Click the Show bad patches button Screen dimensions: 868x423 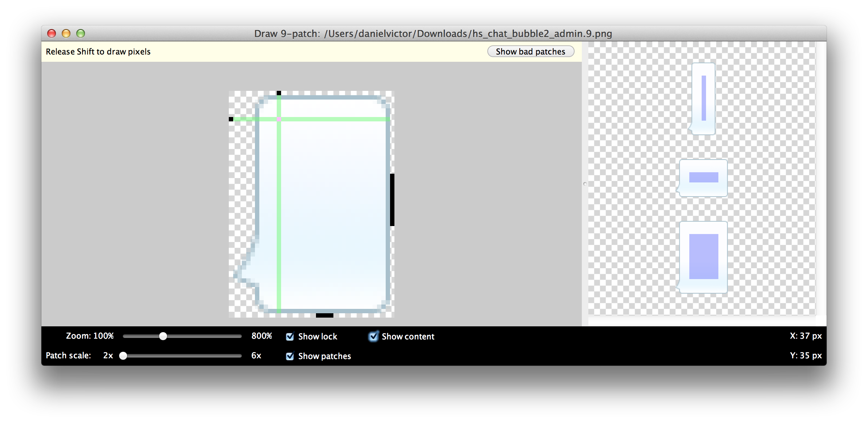[531, 51]
